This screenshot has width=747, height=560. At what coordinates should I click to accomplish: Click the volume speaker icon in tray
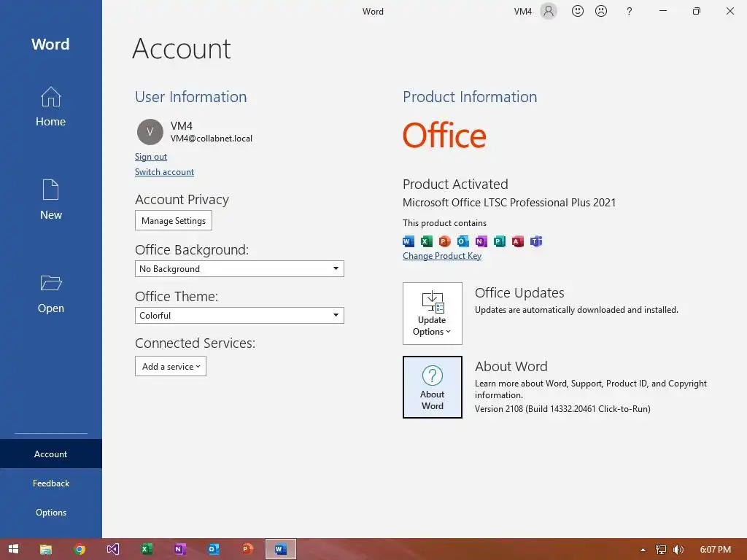click(678, 550)
